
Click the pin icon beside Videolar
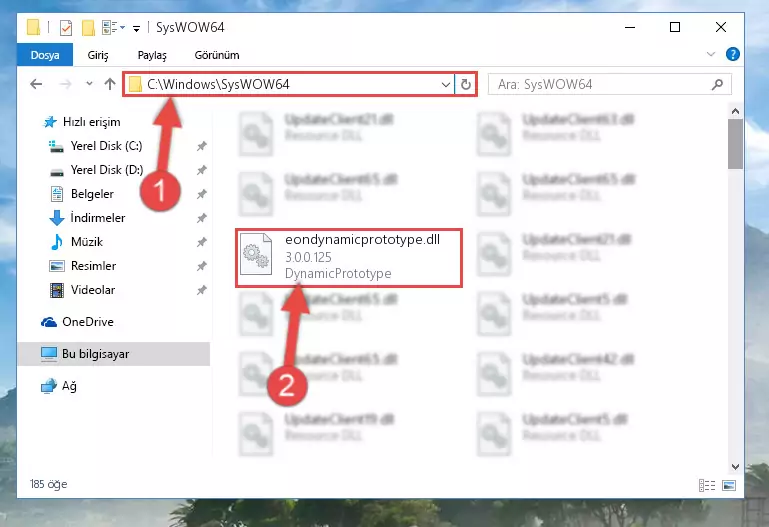202,290
